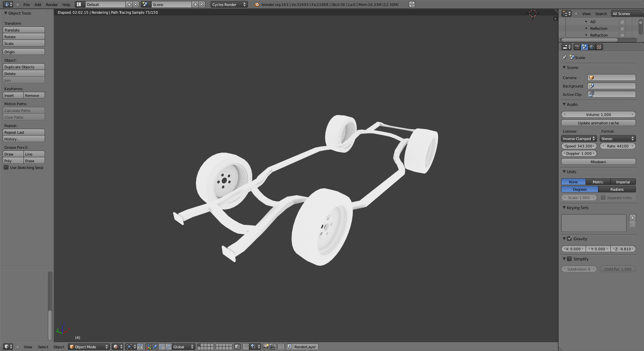The width and height of the screenshot is (644, 351).
Task: Add a keying set with plus button
Action: tap(633, 218)
